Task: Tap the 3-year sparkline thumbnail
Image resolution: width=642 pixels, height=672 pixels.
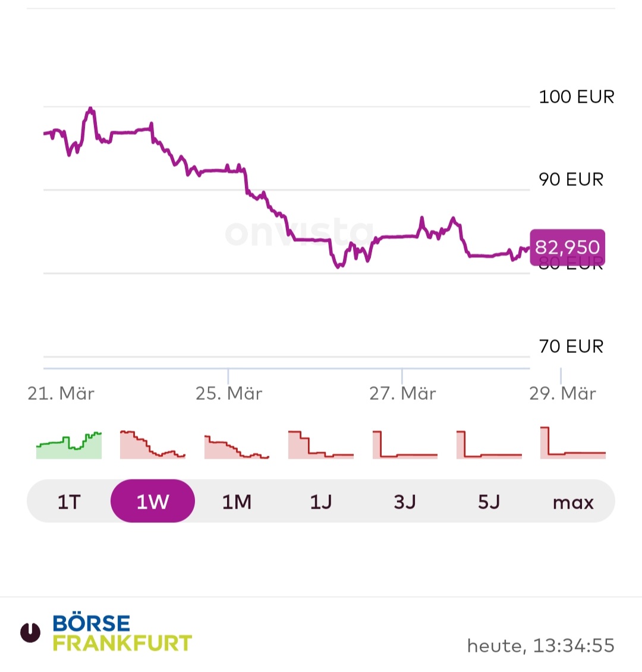Action: 405,445
